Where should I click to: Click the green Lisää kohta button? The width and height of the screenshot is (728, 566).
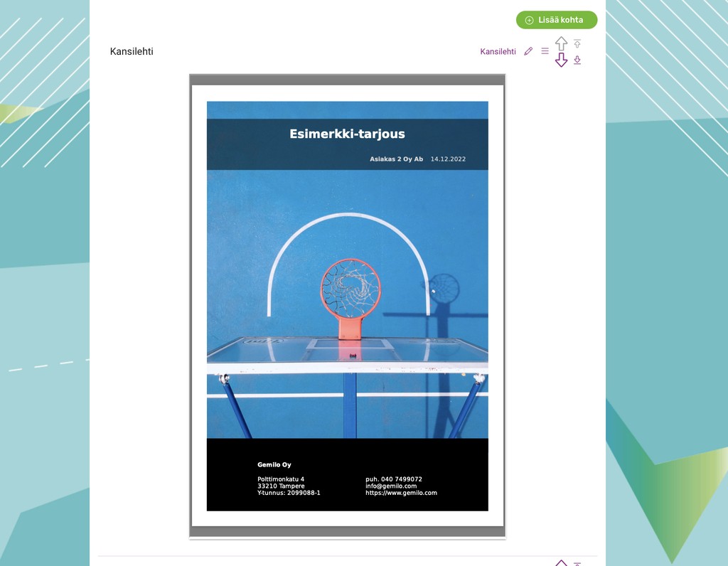(556, 20)
